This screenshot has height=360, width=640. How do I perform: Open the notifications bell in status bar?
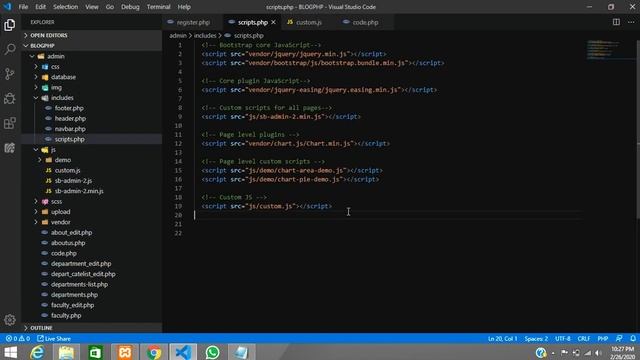pos(633,339)
